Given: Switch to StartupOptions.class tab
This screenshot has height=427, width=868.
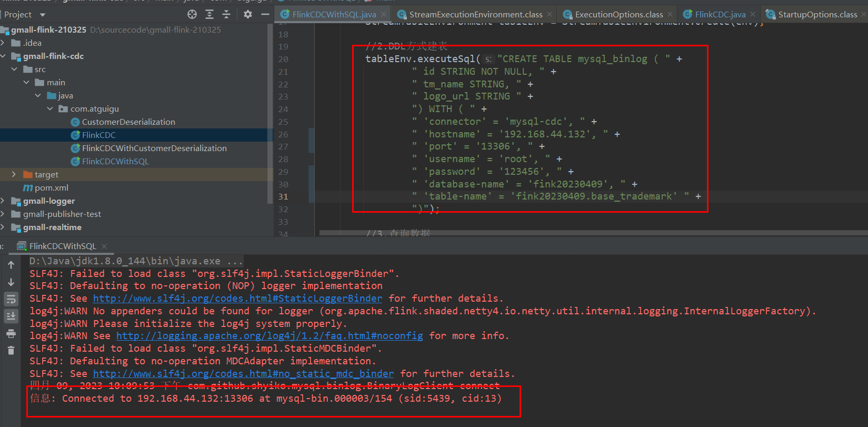Looking at the screenshot, I should click(x=817, y=14).
